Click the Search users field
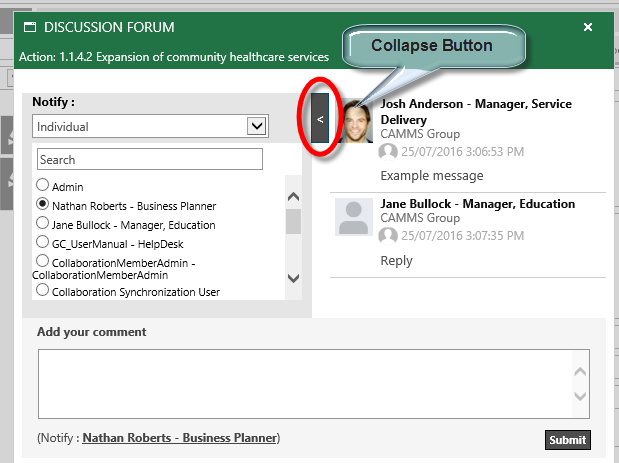 [x=150, y=159]
